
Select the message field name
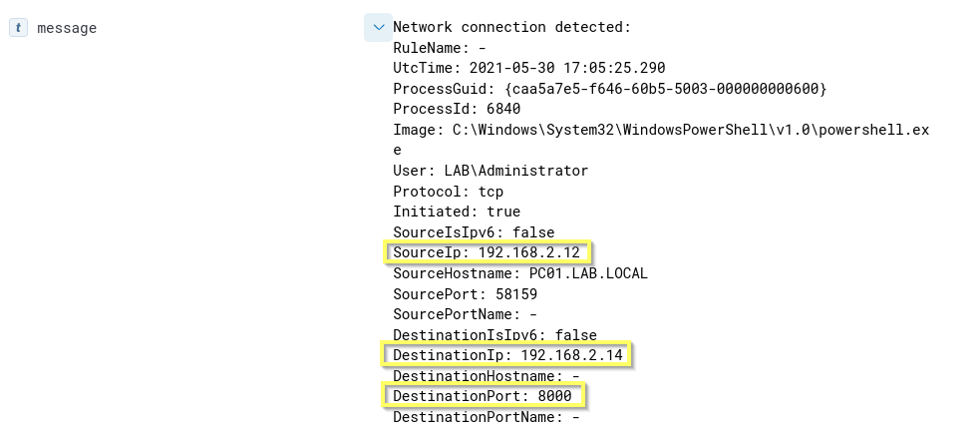67,28
